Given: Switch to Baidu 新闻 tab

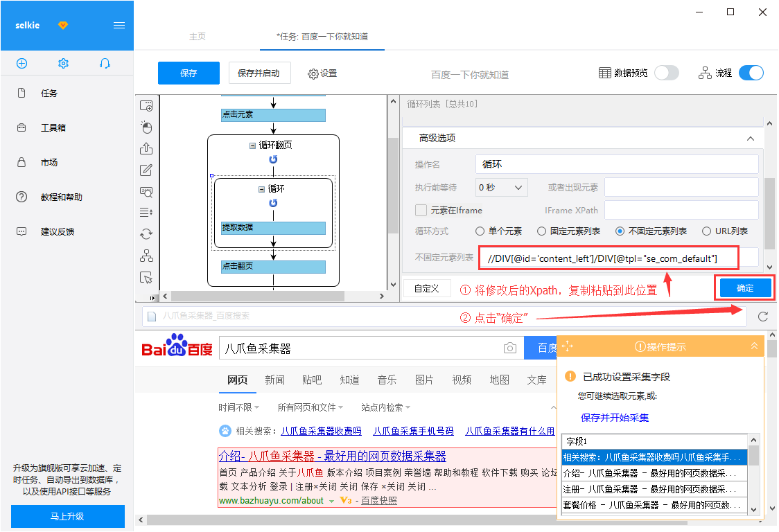Looking at the screenshot, I should tap(274, 380).
